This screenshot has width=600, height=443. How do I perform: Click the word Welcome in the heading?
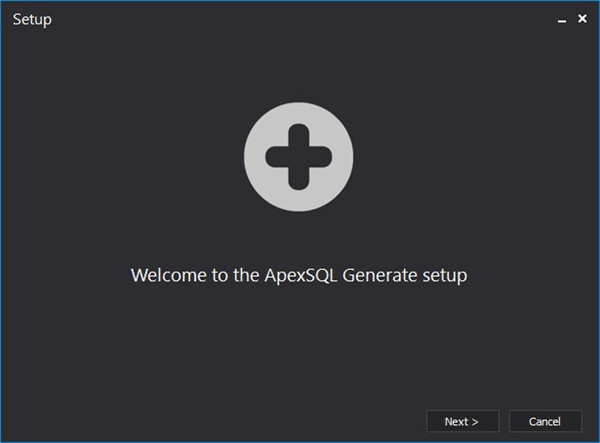[168, 274]
